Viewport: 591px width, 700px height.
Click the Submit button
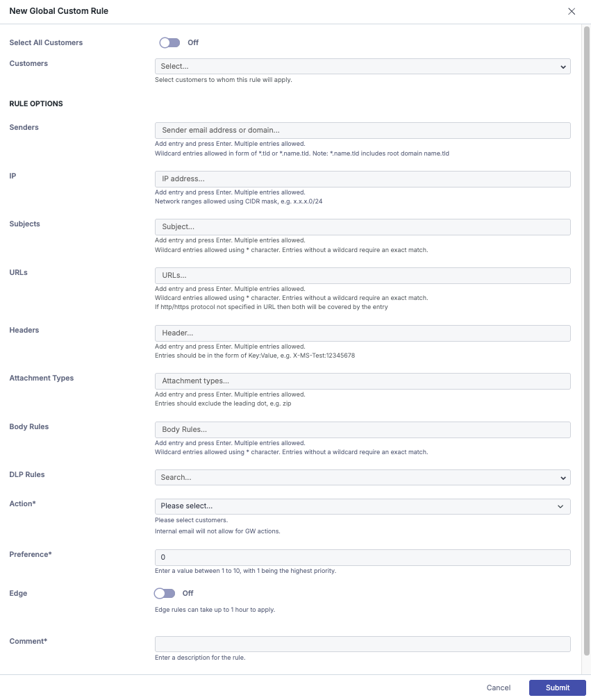557,687
